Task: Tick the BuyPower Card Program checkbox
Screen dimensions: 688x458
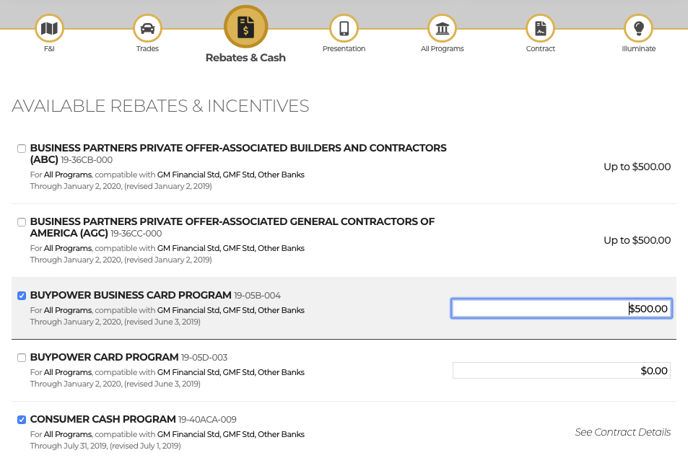Action: click(x=21, y=358)
